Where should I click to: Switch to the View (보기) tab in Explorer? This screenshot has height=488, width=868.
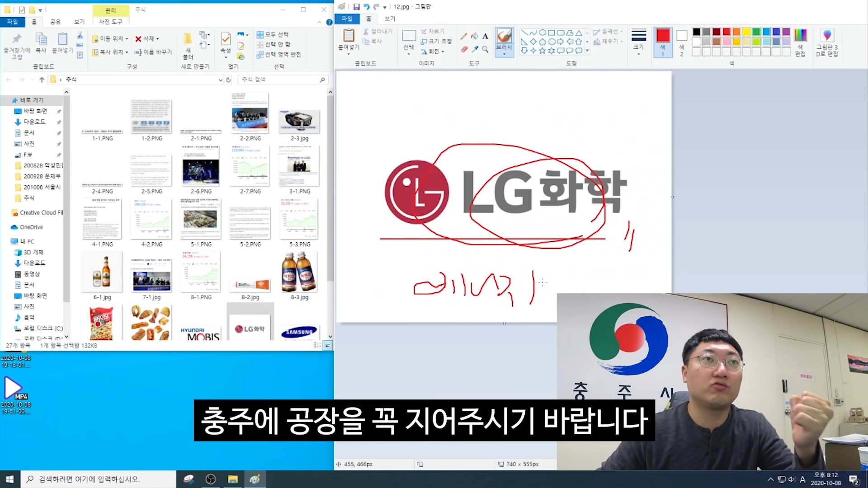tap(79, 22)
